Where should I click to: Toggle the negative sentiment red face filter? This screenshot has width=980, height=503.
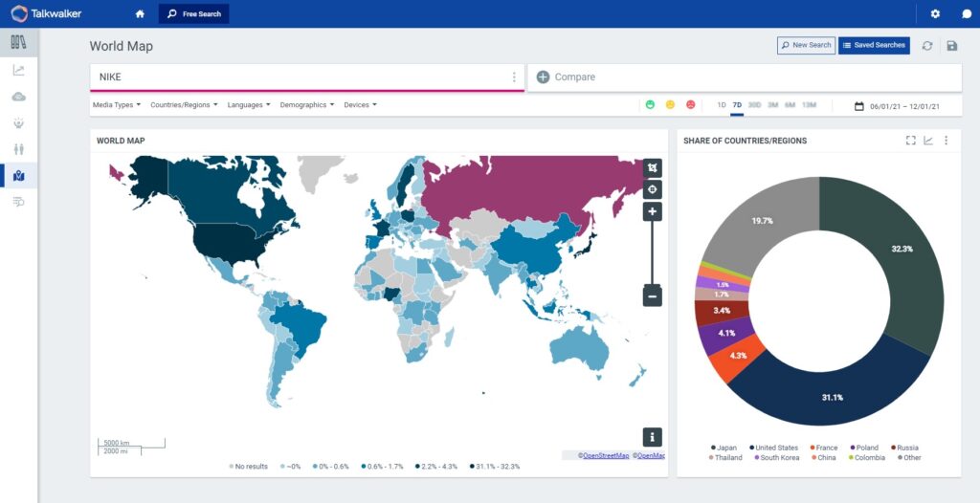[x=690, y=105]
